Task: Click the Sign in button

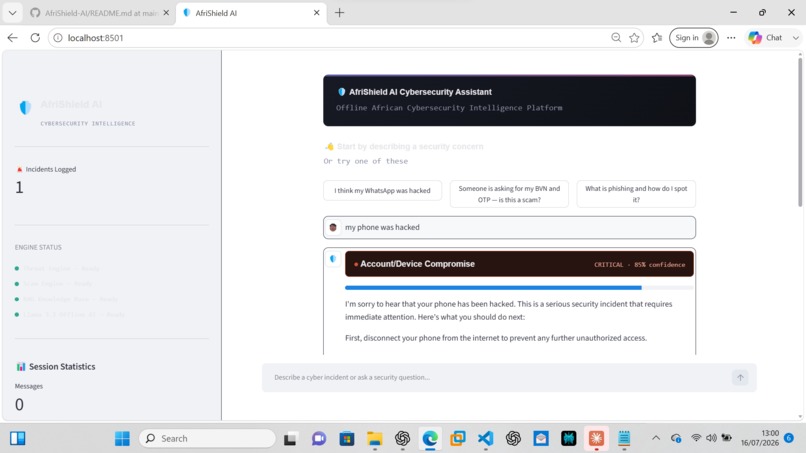Action: 693,38
